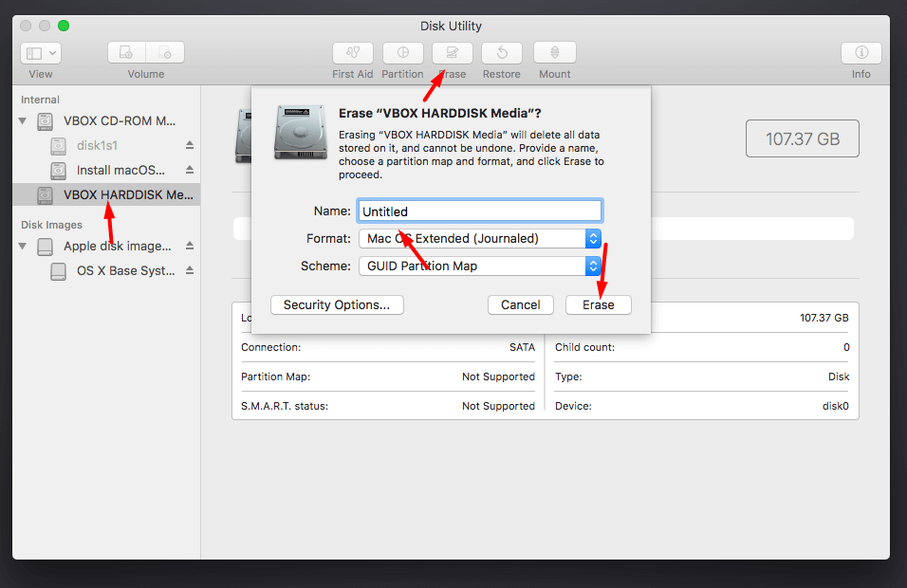Viewport: 907px width, 588px height.
Task: Select the Restore toolbar icon
Action: point(502,53)
